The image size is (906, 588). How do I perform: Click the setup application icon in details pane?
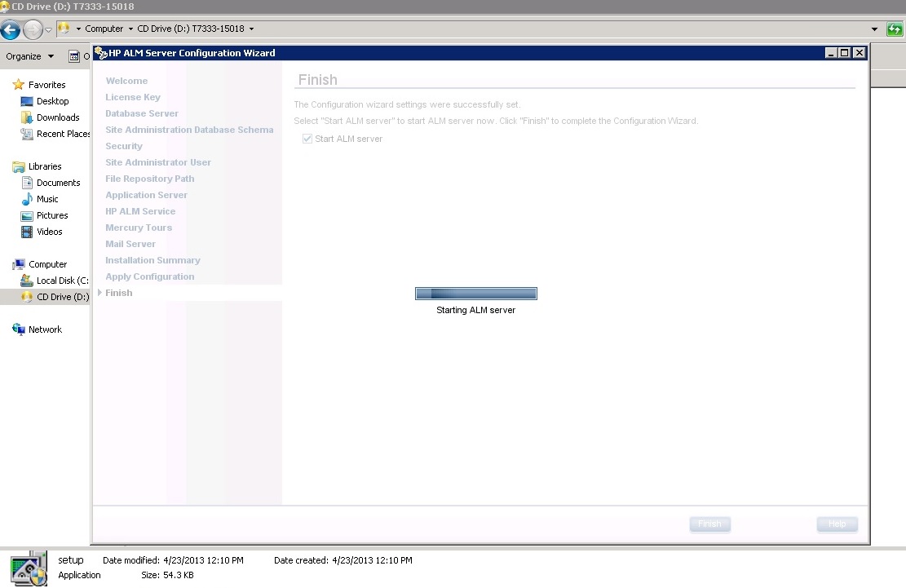click(29, 568)
